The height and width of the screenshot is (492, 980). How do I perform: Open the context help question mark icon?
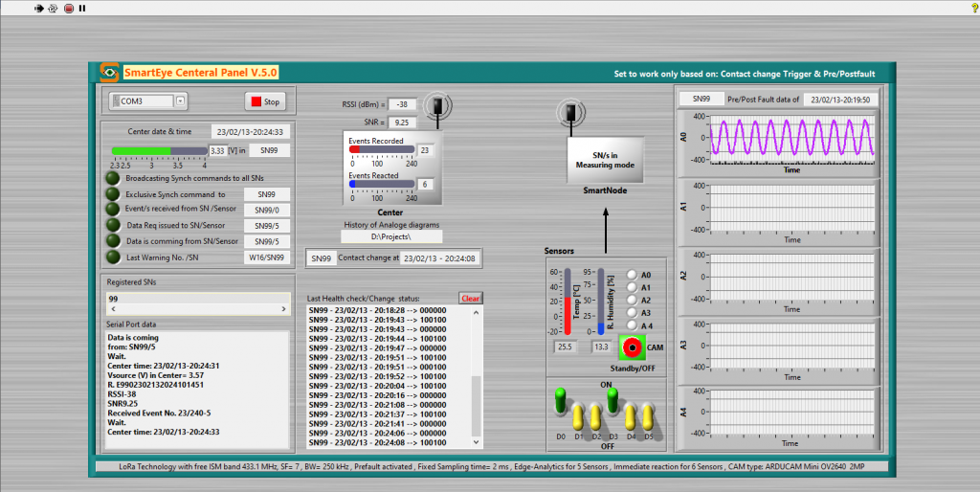975,9
